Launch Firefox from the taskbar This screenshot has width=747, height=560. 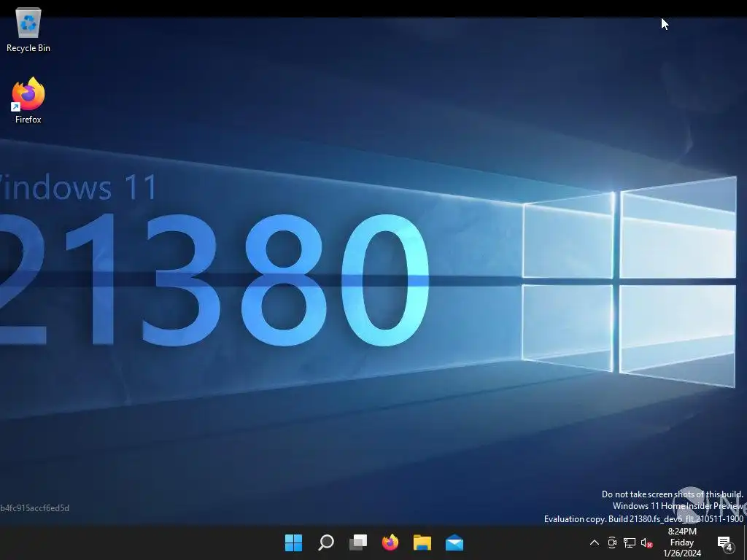point(390,542)
